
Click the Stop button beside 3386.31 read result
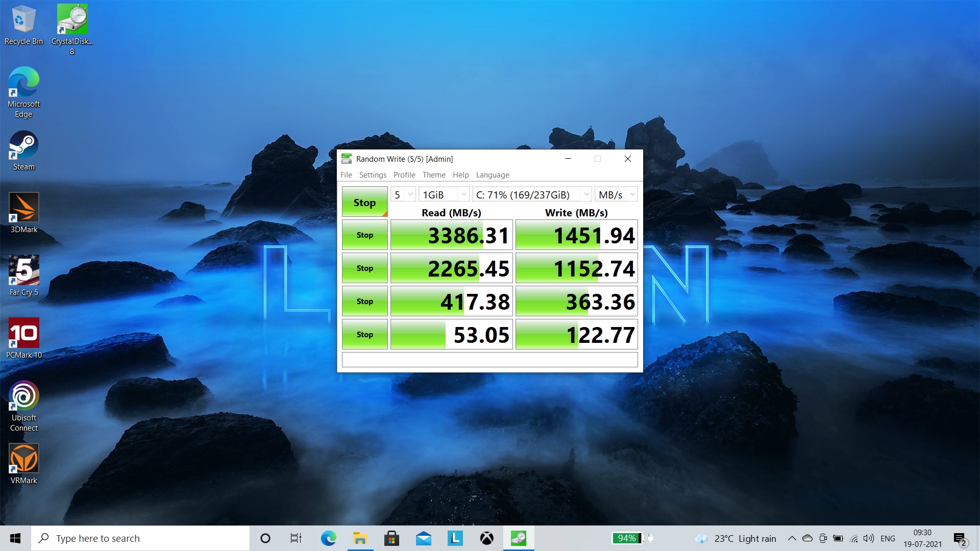(364, 235)
